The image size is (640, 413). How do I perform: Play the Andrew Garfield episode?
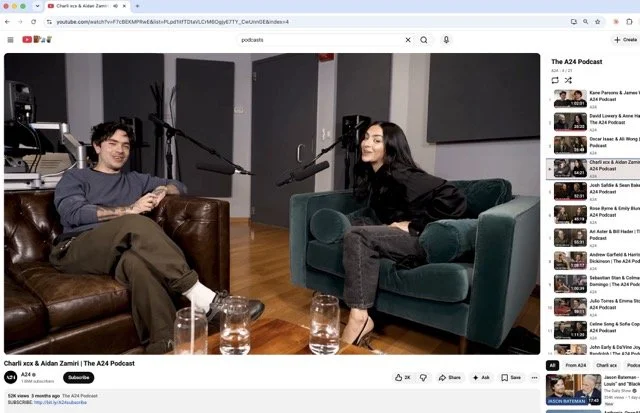[593, 261]
